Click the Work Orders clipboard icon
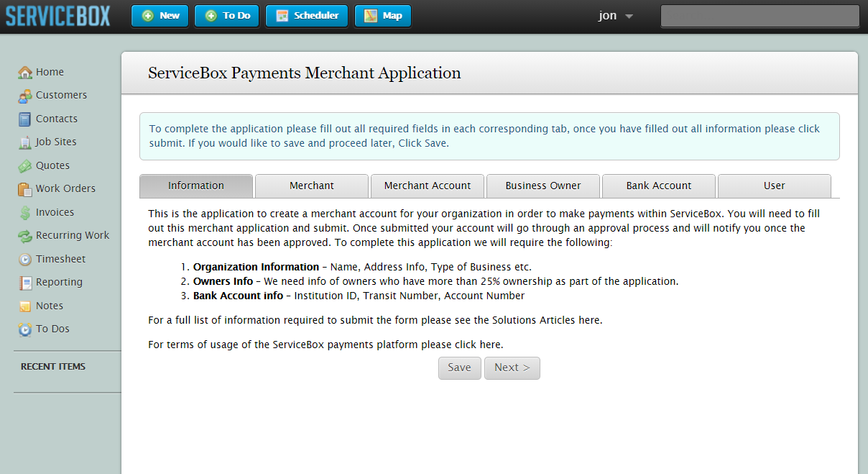Image resolution: width=868 pixels, height=474 pixels. coord(25,189)
